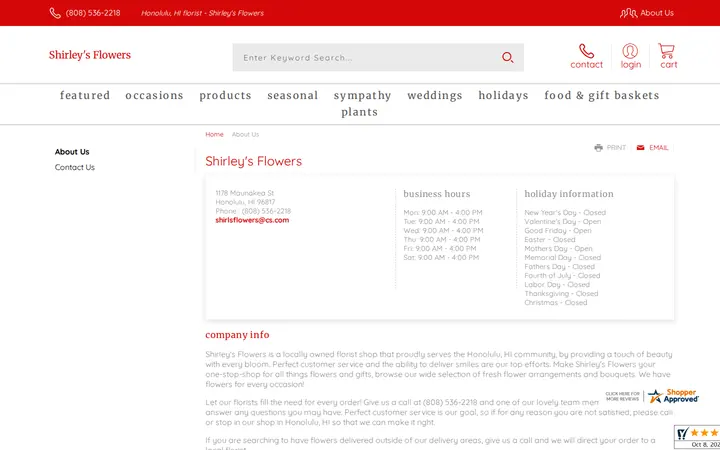Viewport: 720px width, 450px height.
Task: Click the Shirley's Flowers logo
Action: coord(90,55)
